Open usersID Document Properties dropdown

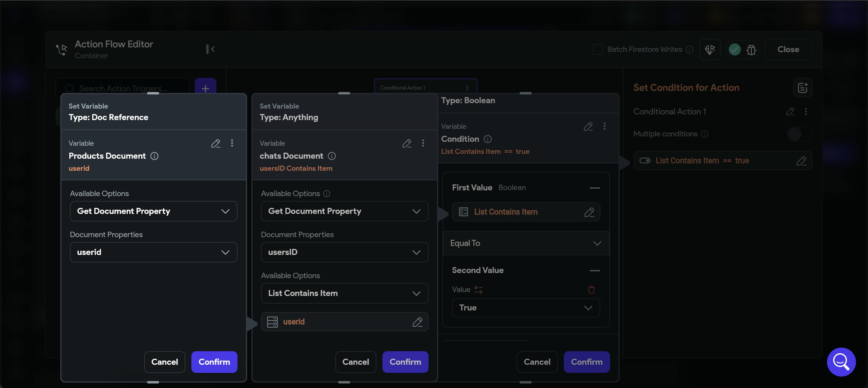tap(344, 252)
